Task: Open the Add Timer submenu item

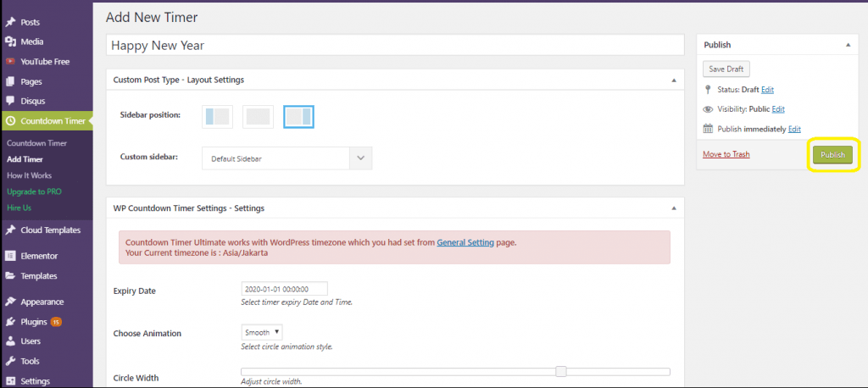Action: click(25, 159)
